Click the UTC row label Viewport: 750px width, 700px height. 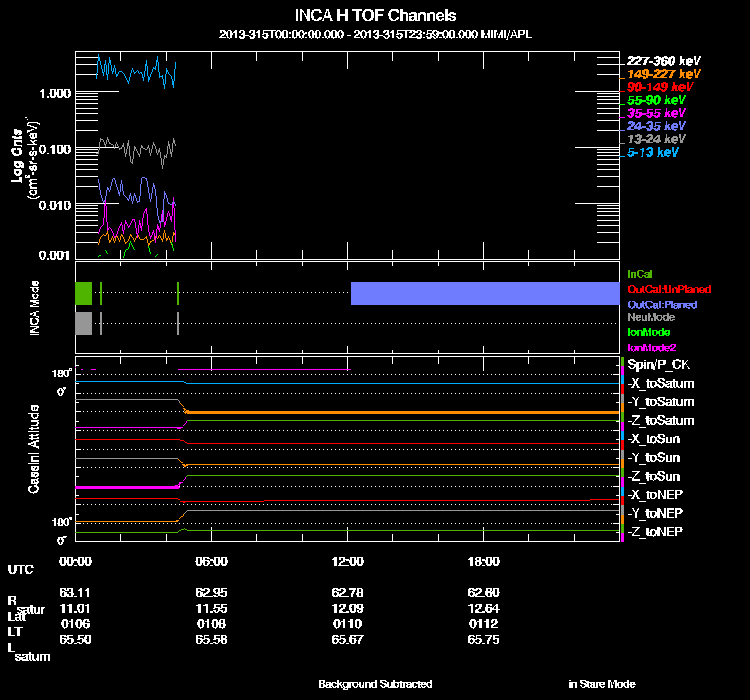click(21, 569)
